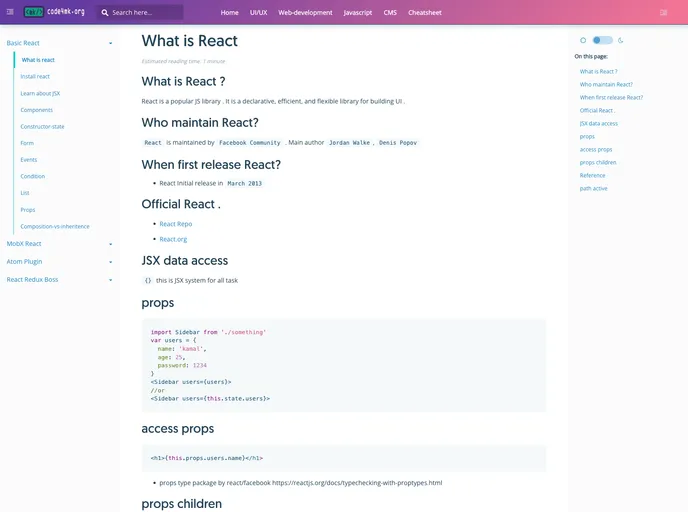Jump to props children in page outline
Screen dimensions: 688x512
coord(598,162)
